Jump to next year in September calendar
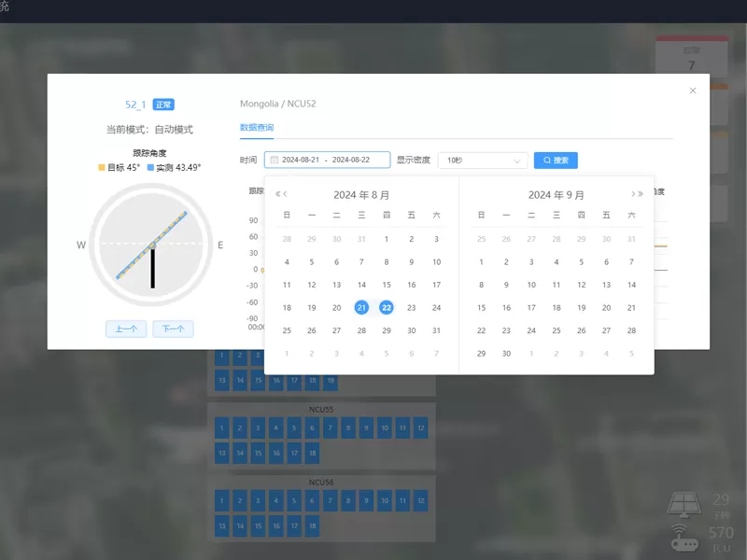This screenshot has width=747, height=560. point(641,194)
